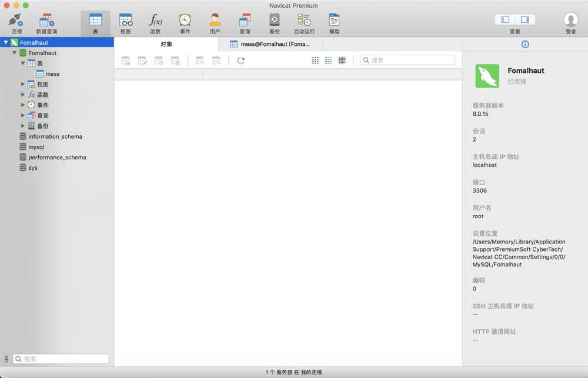Select the 事件 tree row label

(x=43, y=105)
